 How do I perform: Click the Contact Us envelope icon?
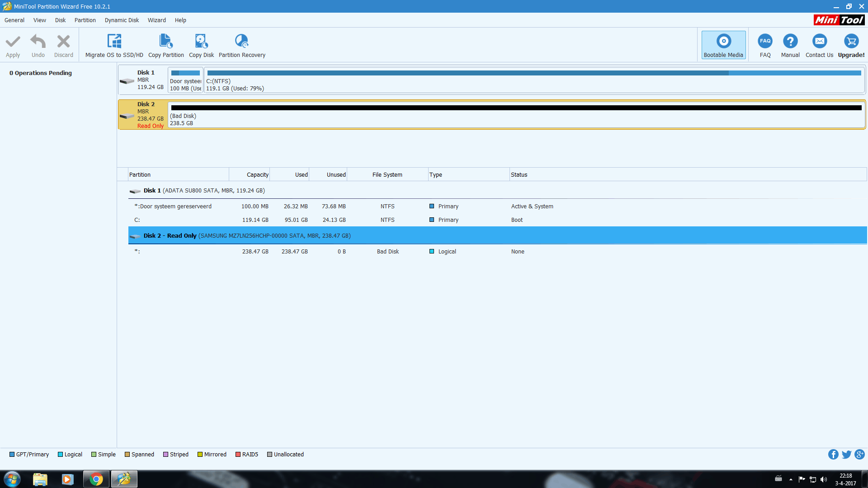pos(819,42)
